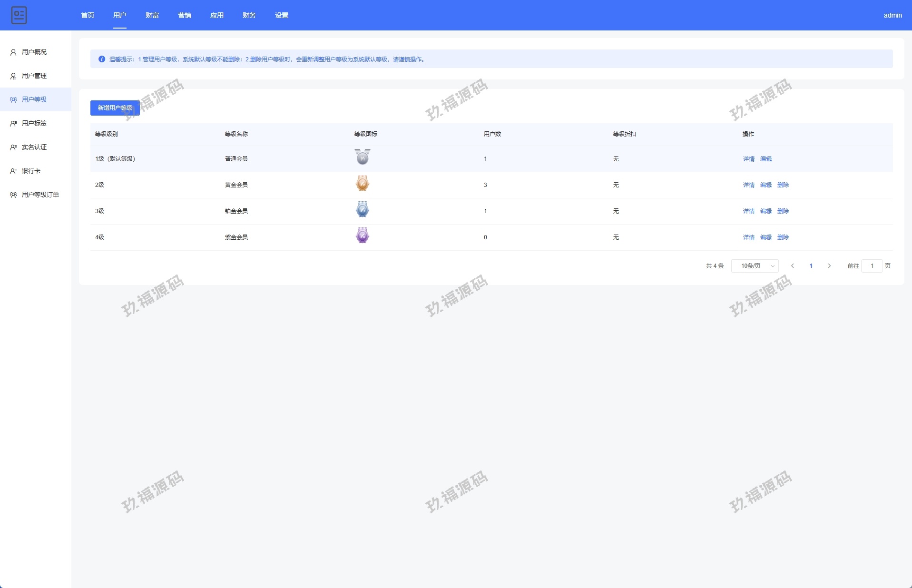The image size is (912, 588).
Task: Click the purple medal icon for 紫金会员
Action: point(362,236)
